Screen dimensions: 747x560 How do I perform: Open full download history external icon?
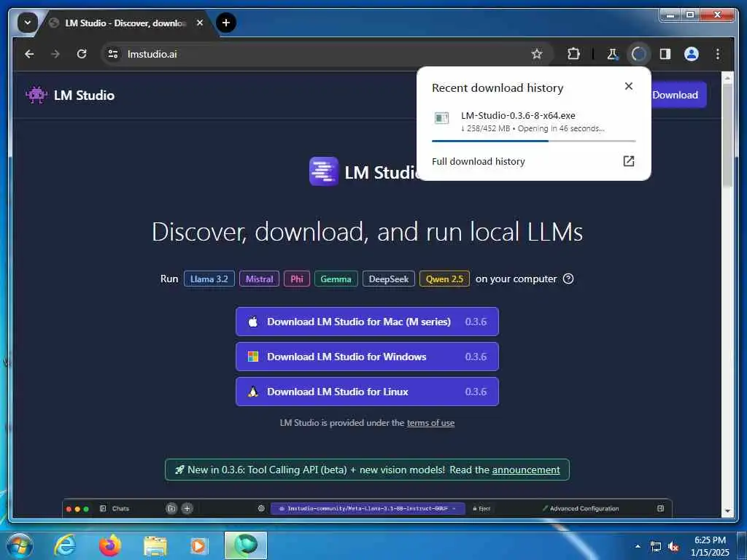[629, 161]
